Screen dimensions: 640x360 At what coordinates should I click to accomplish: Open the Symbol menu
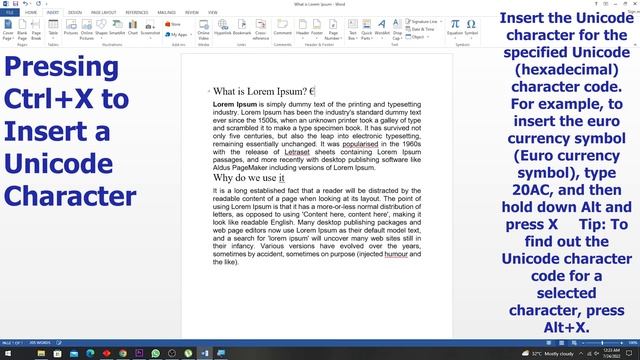(x=471, y=29)
